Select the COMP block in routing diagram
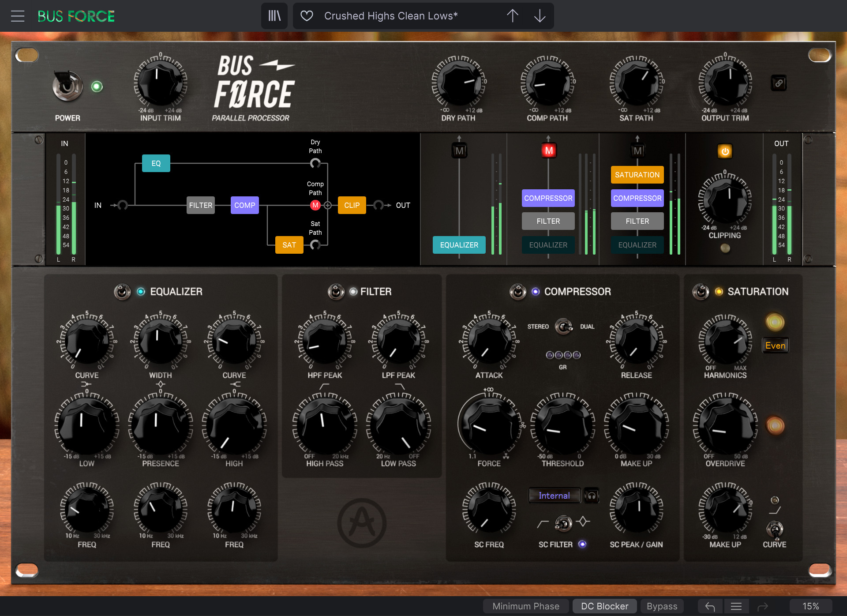Screen dimensions: 847x616 (x=245, y=205)
